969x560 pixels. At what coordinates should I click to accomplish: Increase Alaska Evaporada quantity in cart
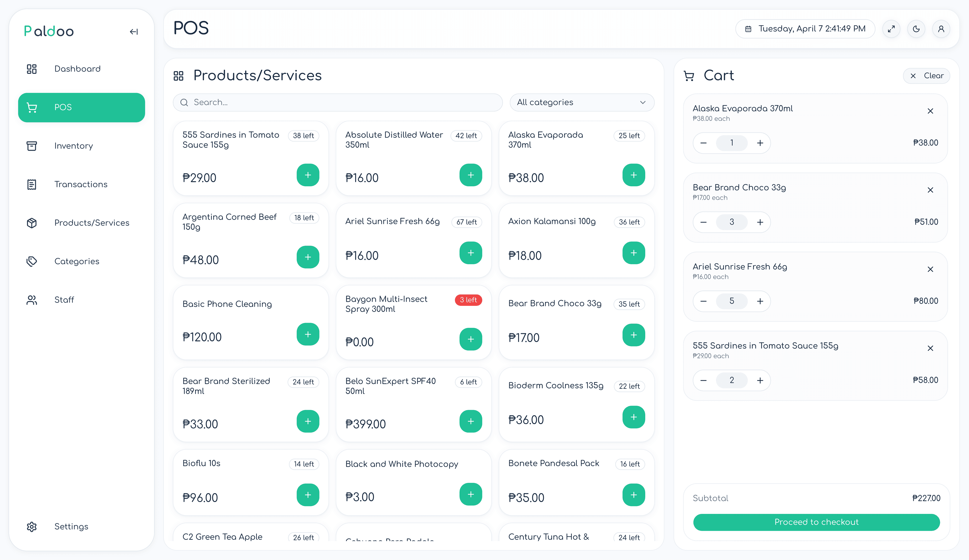coord(760,143)
